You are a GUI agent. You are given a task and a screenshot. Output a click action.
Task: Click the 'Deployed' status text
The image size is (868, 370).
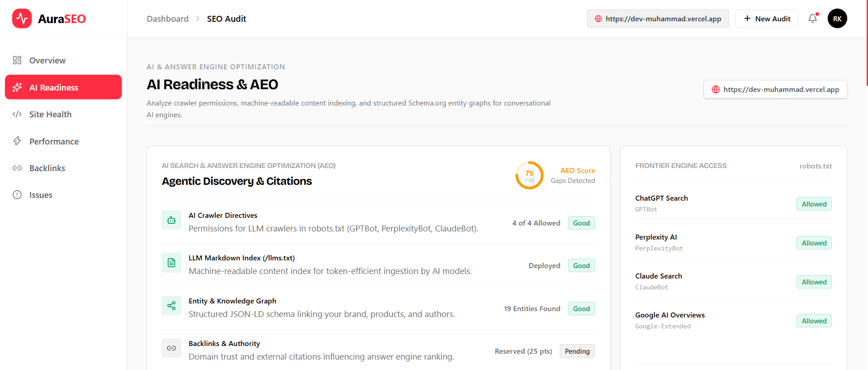(x=544, y=265)
